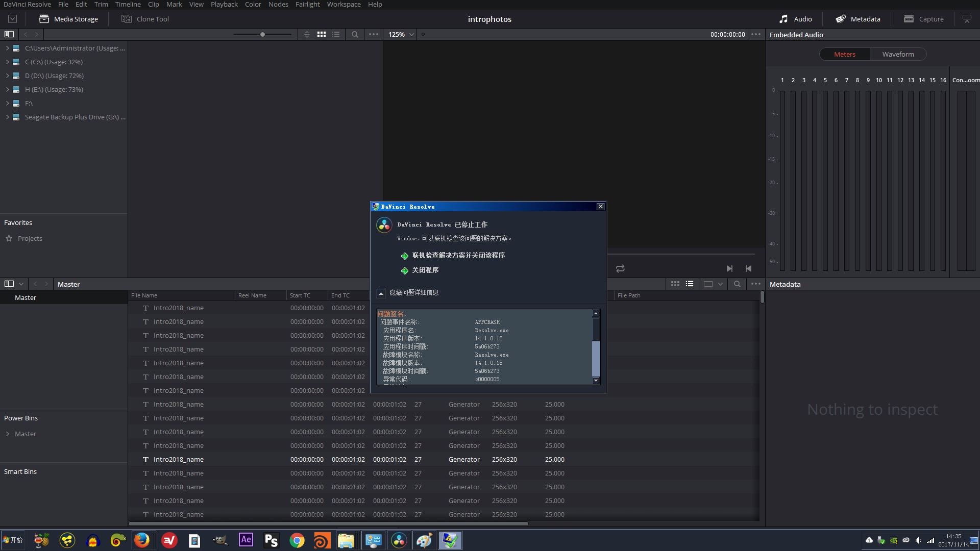Image resolution: width=980 pixels, height=551 pixels.
Task: Switch media pool to thumbnail view
Action: 675,284
